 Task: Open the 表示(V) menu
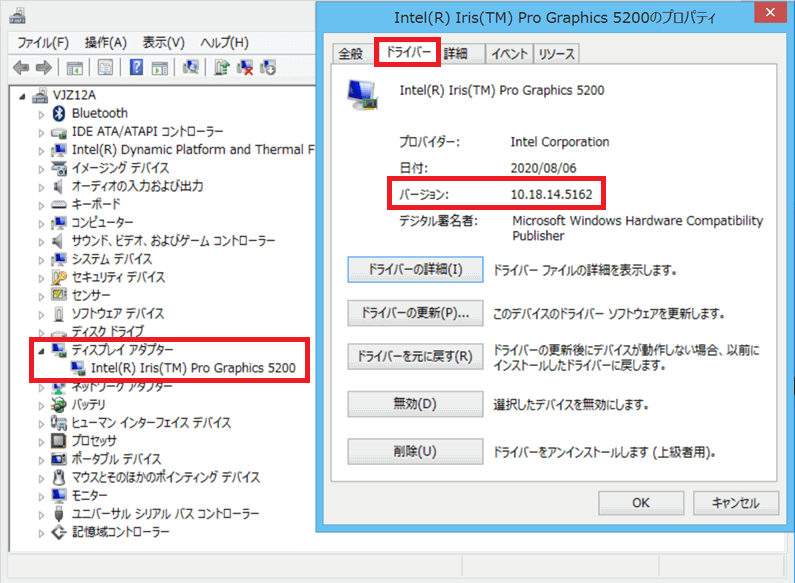(x=163, y=43)
